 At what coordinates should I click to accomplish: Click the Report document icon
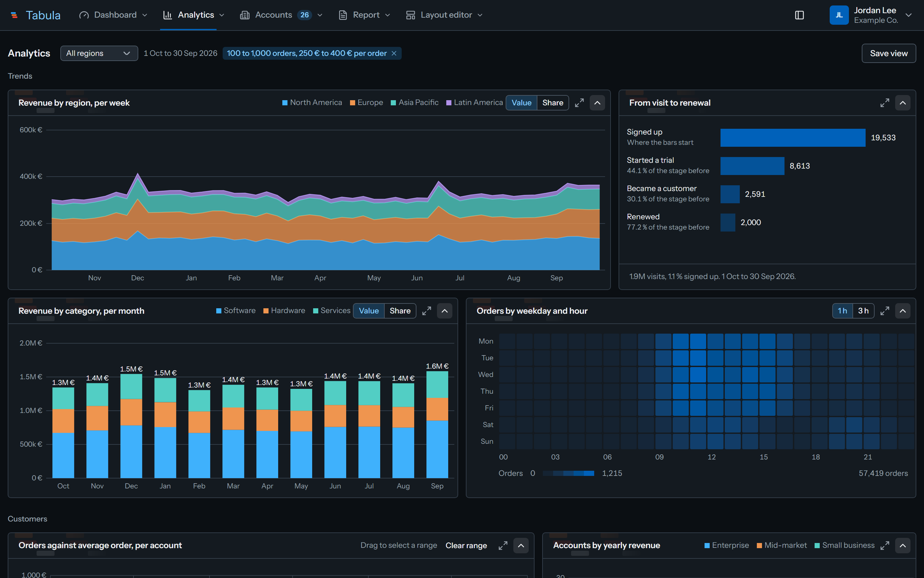[x=343, y=15]
